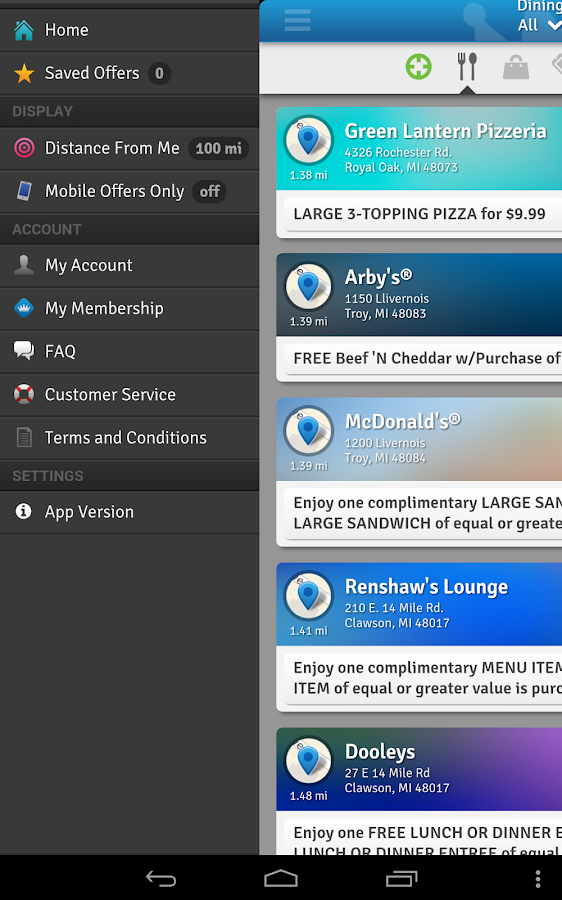Tap Android recent apps button
Image resolution: width=562 pixels, height=900 pixels.
point(401,879)
